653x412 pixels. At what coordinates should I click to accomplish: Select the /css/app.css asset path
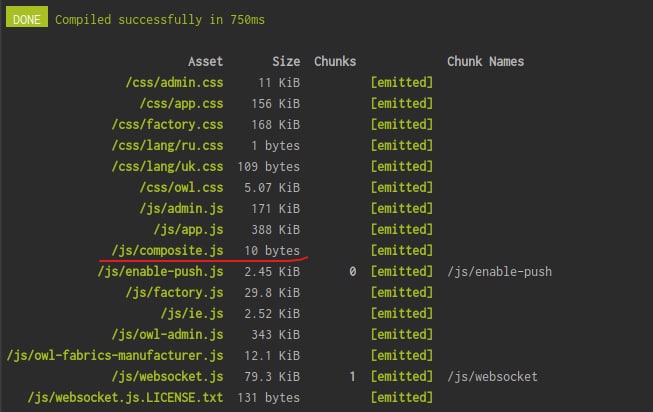[181, 104]
